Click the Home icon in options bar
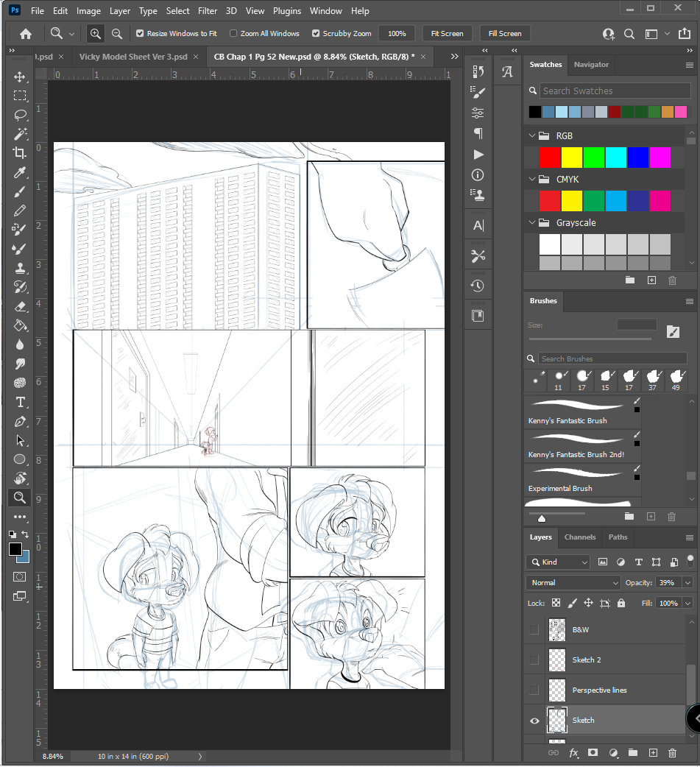The image size is (700, 767). click(x=26, y=34)
